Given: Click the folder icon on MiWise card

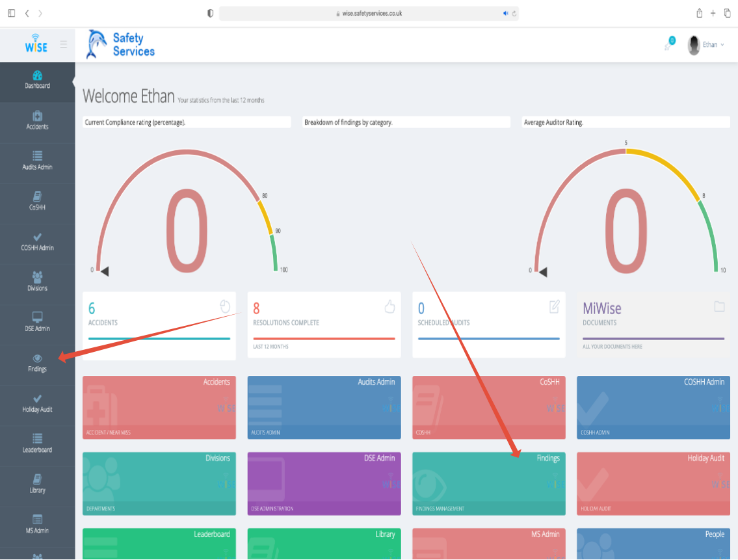Looking at the screenshot, I should (x=720, y=306).
